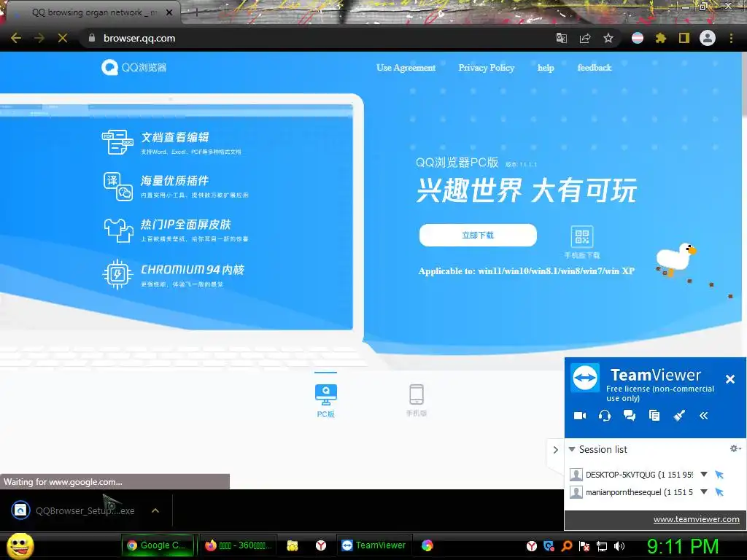The image size is (747, 560).
Task: Open TeamViewer whiteboard marker tool
Action: click(x=679, y=416)
